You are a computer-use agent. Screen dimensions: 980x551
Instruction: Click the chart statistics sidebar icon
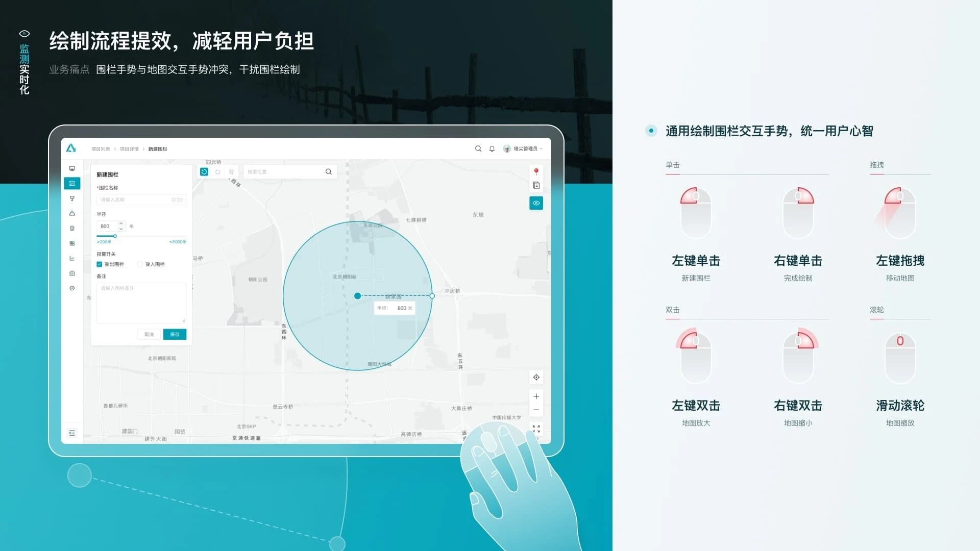pos(72,258)
